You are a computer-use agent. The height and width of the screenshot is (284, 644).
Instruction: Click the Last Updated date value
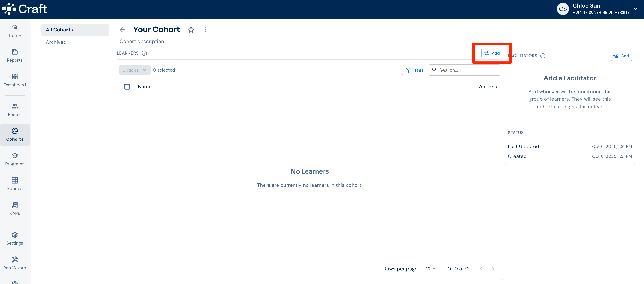[612, 147]
